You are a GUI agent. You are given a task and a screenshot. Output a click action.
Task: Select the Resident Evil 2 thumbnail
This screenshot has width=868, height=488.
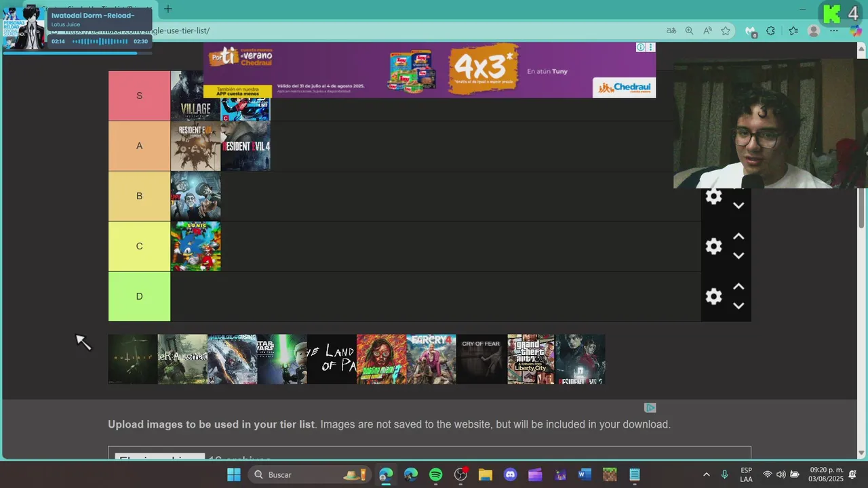(580, 359)
